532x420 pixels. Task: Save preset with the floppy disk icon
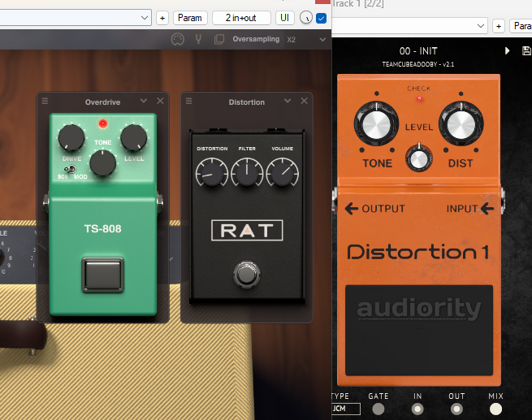pos(526,51)
